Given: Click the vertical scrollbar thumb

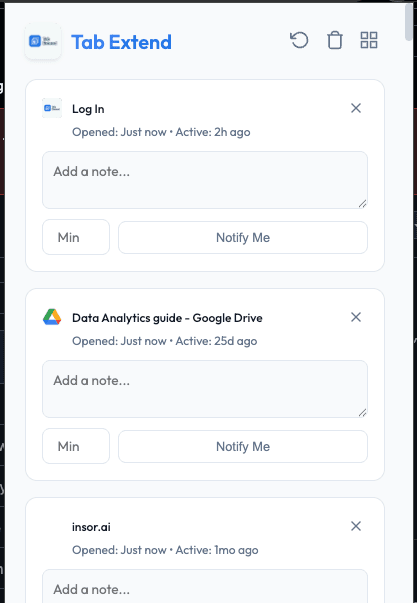Looking at the screenshot, I should (x=409, y=22).
